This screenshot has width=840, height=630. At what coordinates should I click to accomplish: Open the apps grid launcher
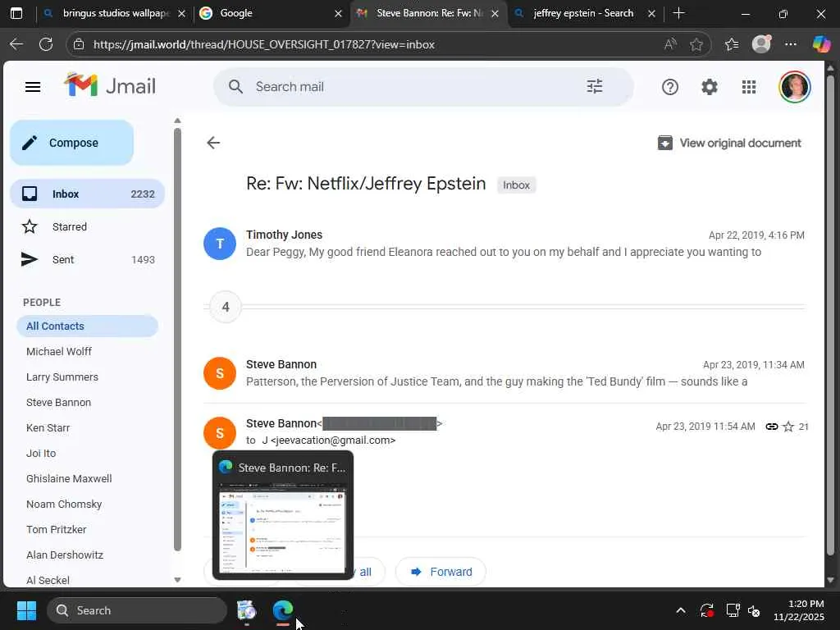click(749, 87)
